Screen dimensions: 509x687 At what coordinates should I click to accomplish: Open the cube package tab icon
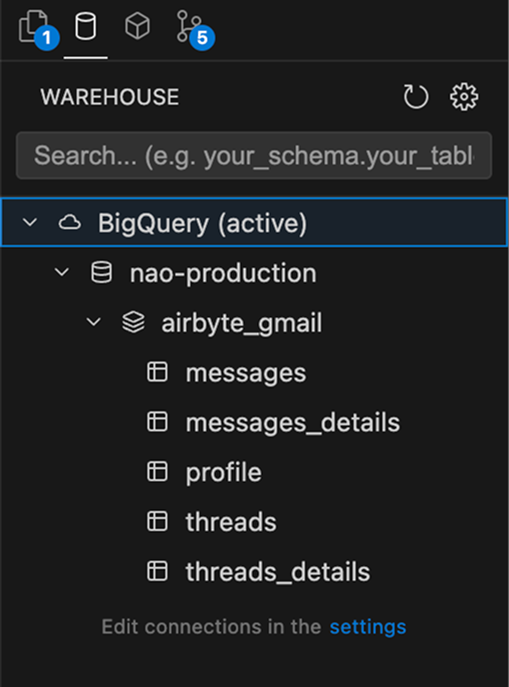138,26
